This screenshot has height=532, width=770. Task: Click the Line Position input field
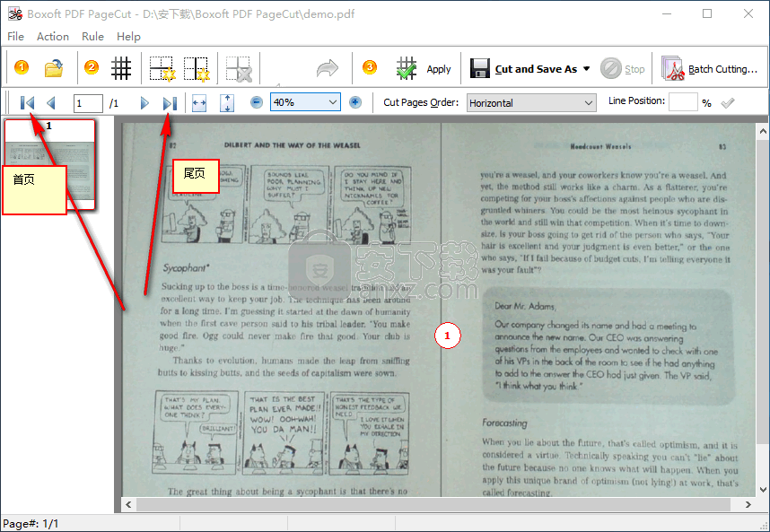coord(683,102)
